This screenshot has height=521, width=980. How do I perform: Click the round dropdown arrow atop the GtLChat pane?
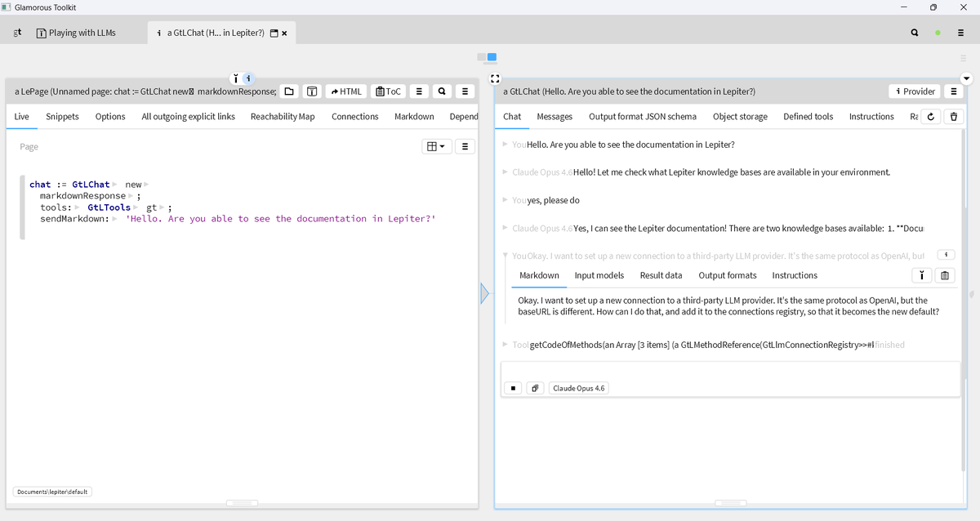pyautogui.click(x=967, y=79)
